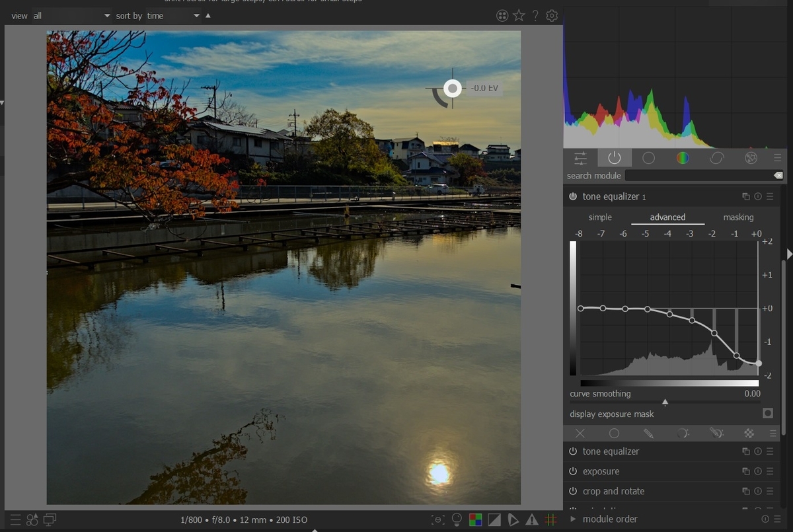Toggle display exposure mask button
The image size is (793, 532).
(x=767, y=414)
